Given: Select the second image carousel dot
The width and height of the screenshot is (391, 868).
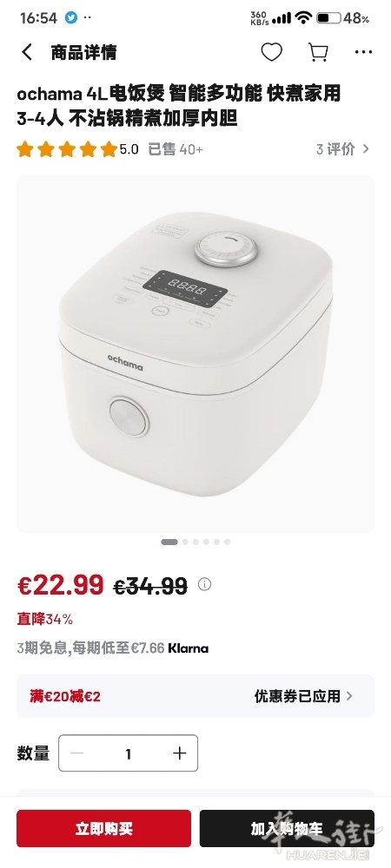Looking at the screenshot, I should coord(185,542).
